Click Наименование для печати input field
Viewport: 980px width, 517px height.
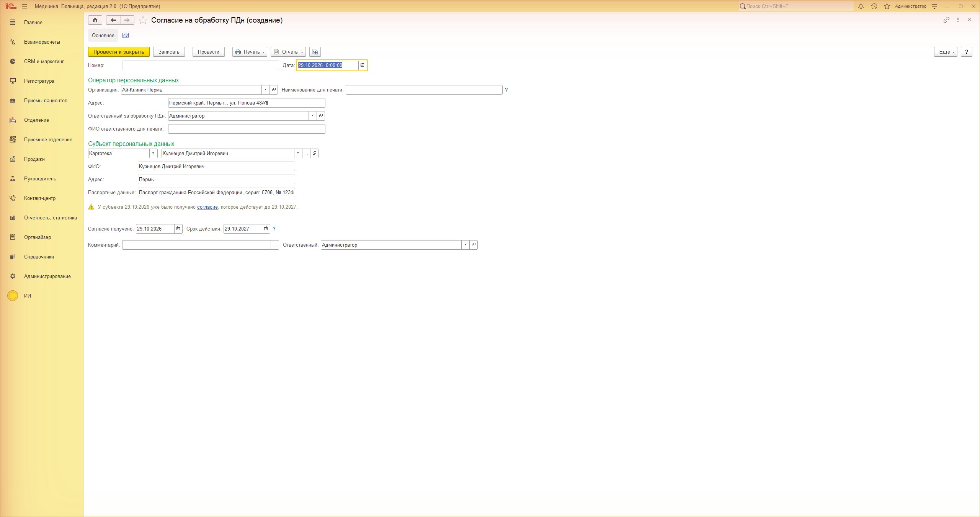424,90
